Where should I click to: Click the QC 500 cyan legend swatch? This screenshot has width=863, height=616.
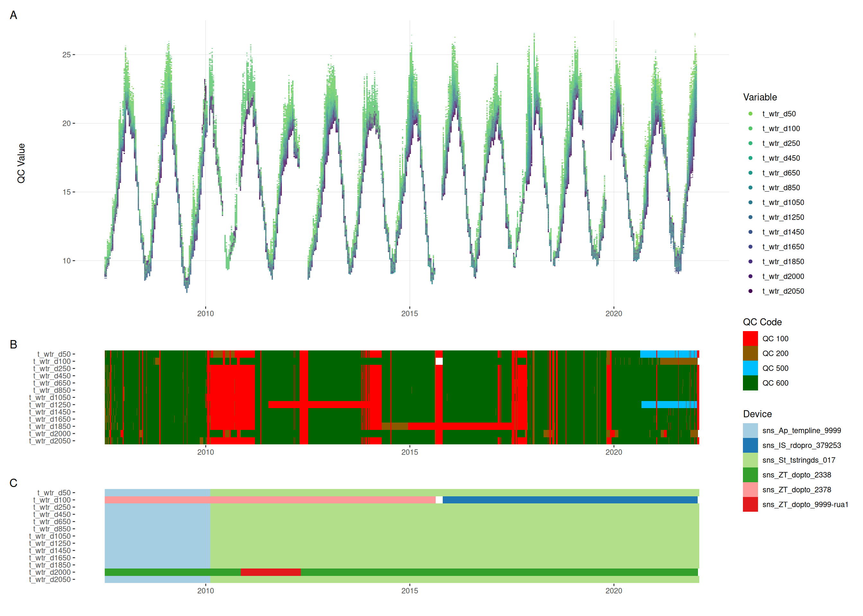click(750, 368)
